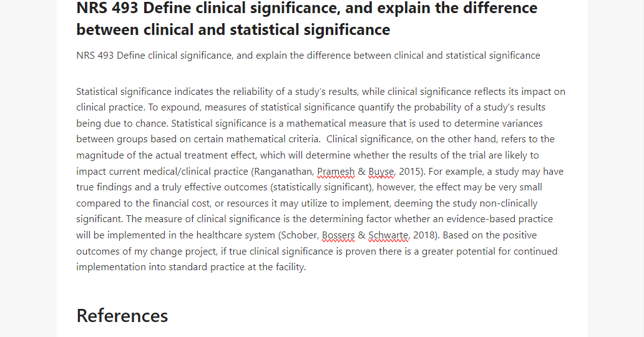Click the bold NRS 493 main heading

coord(307,19)
